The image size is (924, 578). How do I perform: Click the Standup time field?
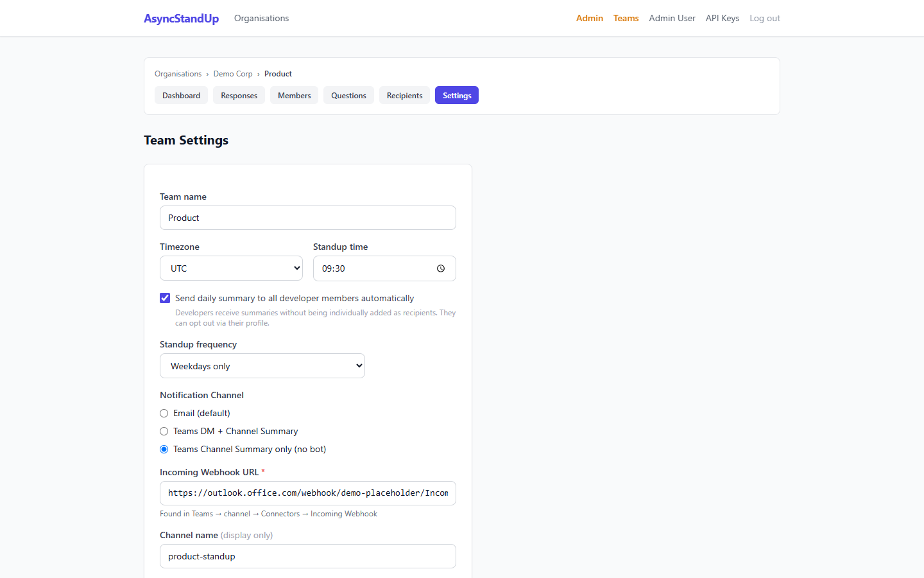click(384, 268)
